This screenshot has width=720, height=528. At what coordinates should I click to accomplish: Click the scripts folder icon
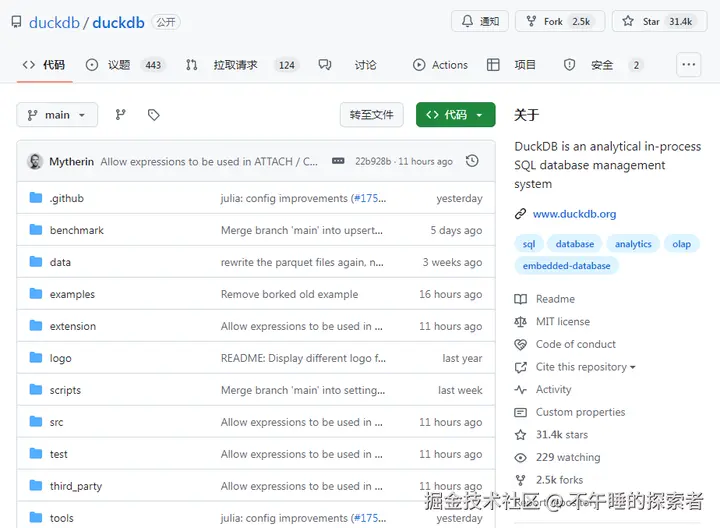click(x=36, y=389)
